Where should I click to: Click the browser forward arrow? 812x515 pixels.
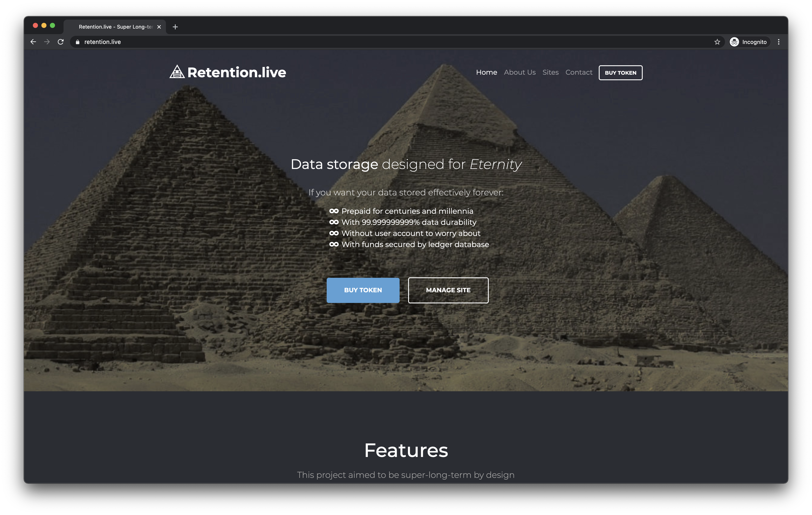click(47, 42)
